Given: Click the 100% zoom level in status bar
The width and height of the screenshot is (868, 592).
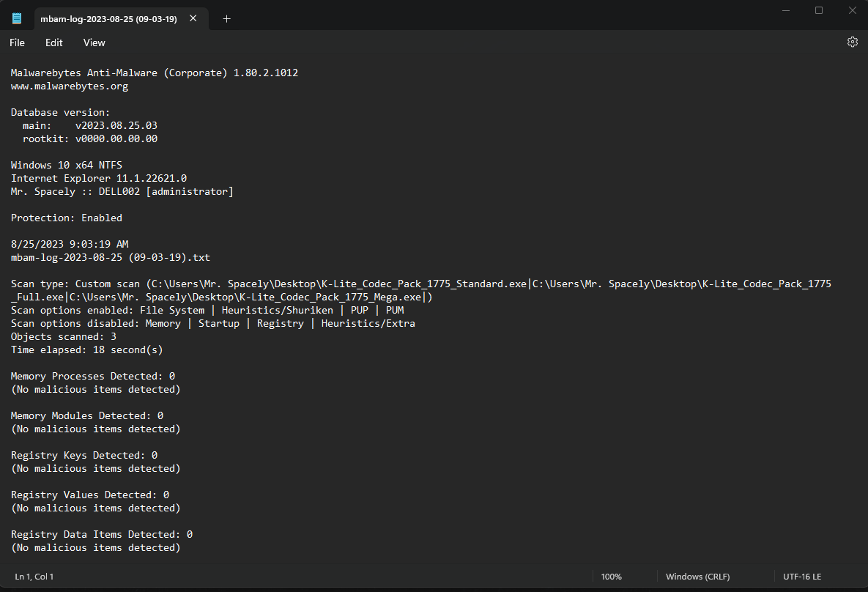Looking at the screenshot, I should click(x=611, y=577).
